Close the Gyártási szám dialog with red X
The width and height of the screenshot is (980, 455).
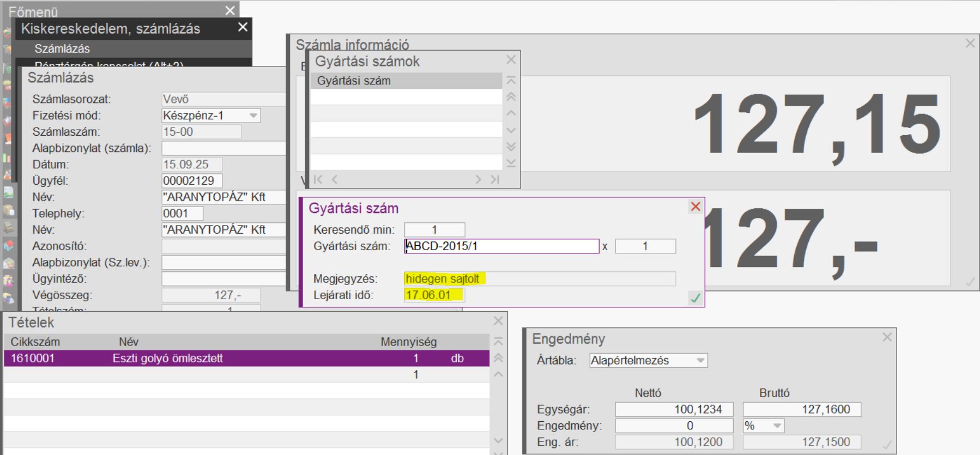coord(695,207)
